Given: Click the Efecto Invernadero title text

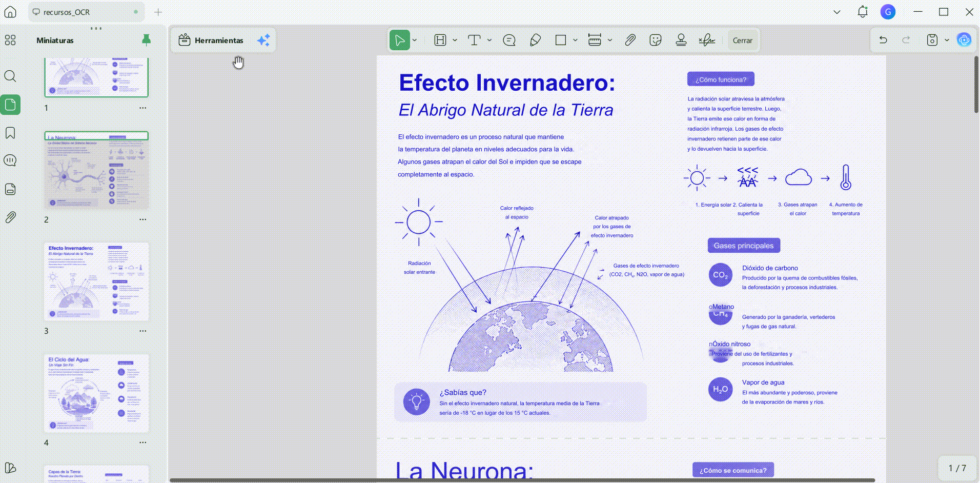Looking at the screenshot, I should [x=507, y=83].
